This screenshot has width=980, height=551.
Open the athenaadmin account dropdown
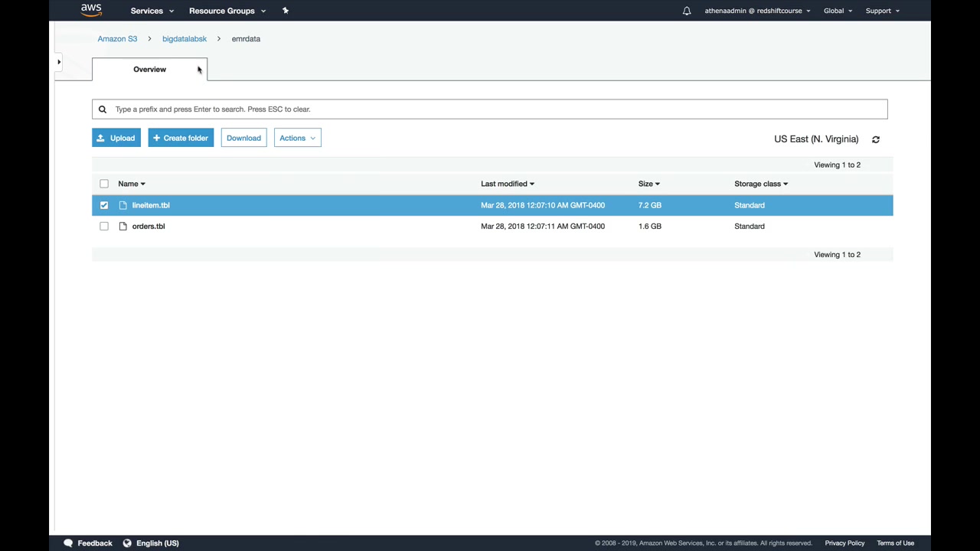point(757,11)
